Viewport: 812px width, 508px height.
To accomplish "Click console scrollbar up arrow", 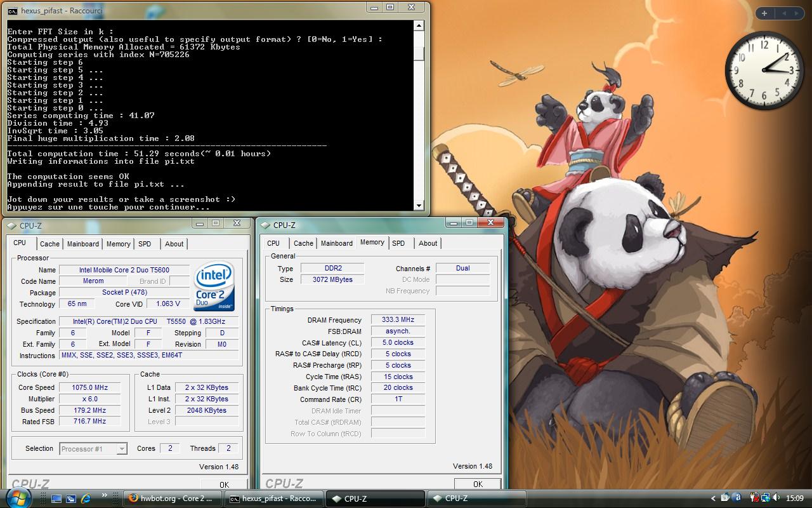I will [x=419, y=25].
